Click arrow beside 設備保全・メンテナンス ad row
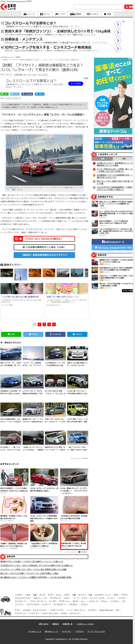 [118, 41]
